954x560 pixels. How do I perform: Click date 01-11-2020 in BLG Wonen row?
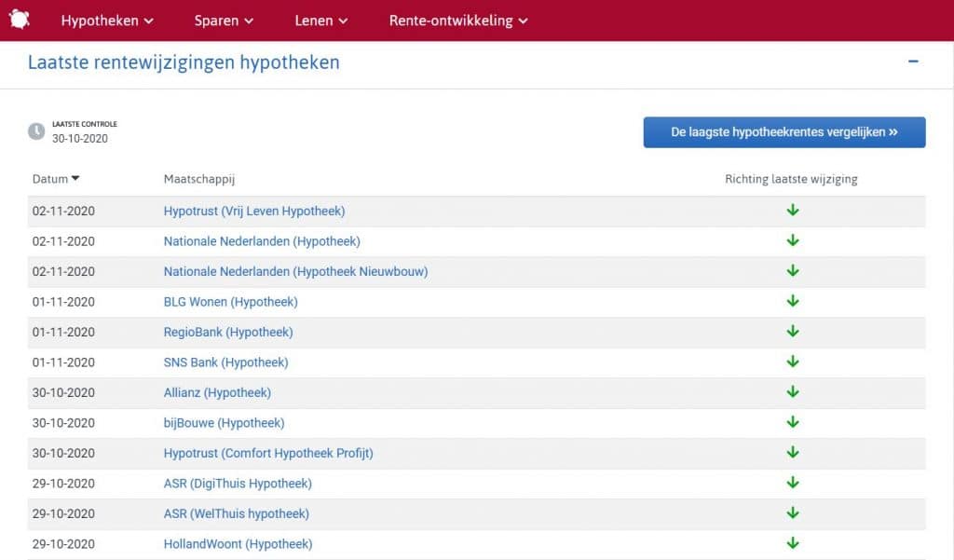coord(63,302)
